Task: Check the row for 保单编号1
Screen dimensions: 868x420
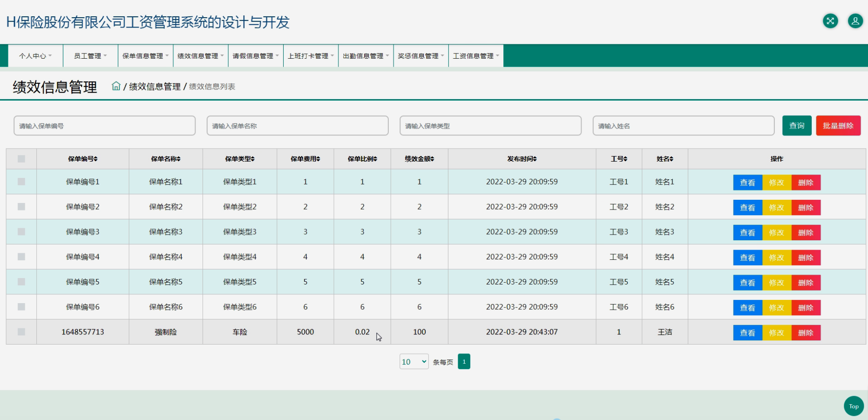Action: pyautogui.click(x=21, y=182)
